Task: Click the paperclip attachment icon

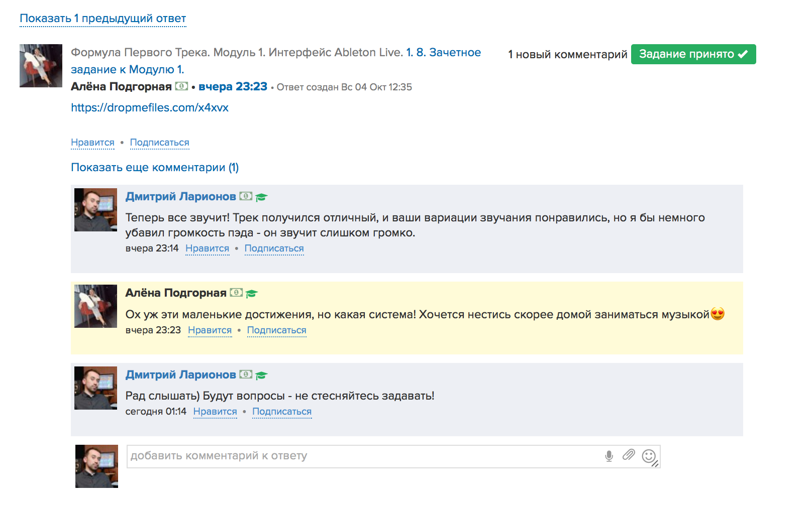Action: (x=629, y=455)
